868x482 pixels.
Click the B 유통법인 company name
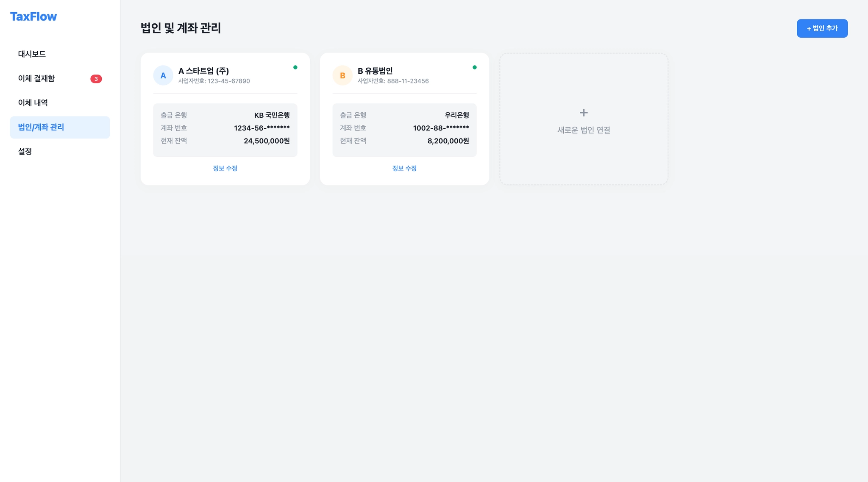click(x=375, y=71)
